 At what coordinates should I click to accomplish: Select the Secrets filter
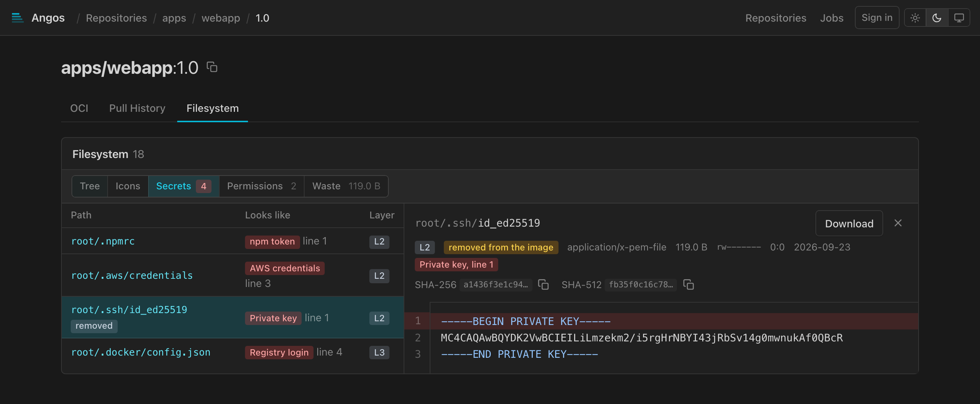pyautogui.click(x=183, y=186)
